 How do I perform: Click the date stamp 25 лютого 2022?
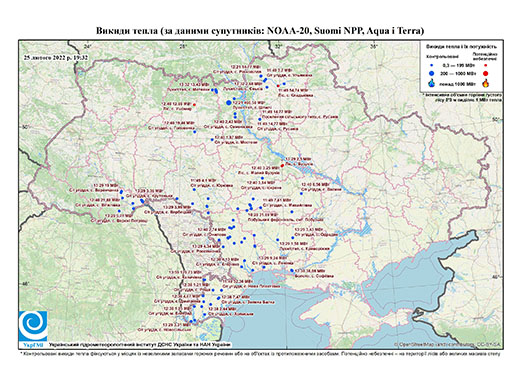[x=56, y=57]
